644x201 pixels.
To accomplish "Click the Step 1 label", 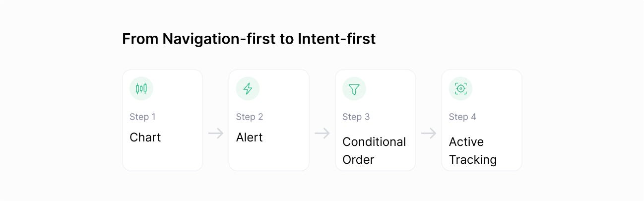I will click(x=142, y=117).
